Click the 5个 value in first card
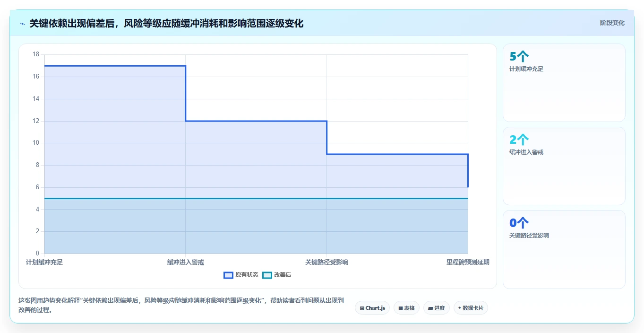 coord(519,57)
